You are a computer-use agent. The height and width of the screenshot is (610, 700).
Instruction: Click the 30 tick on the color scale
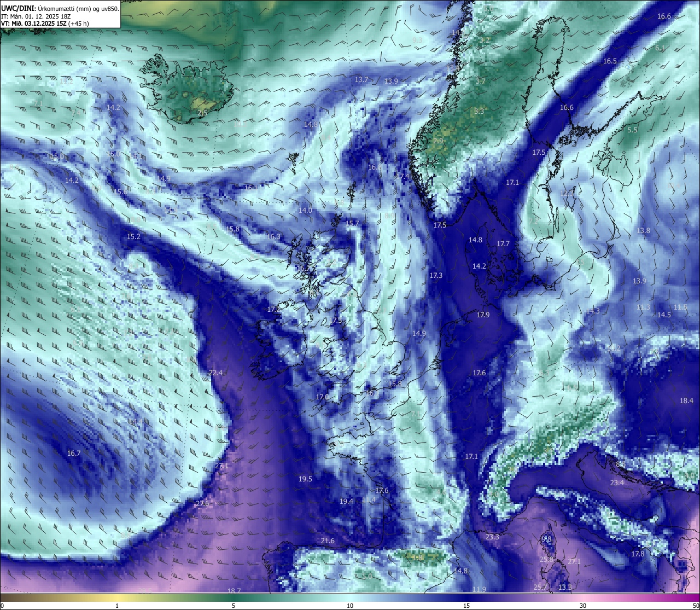tap(583, 605)
